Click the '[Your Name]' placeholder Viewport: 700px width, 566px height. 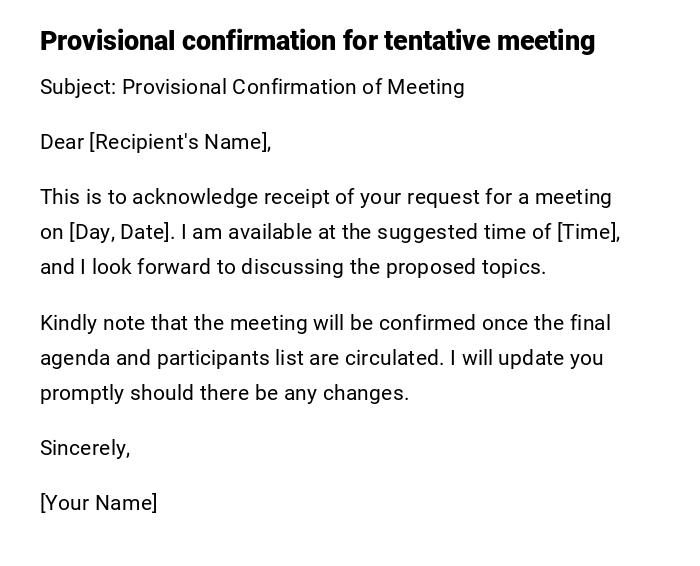point(98,503)
